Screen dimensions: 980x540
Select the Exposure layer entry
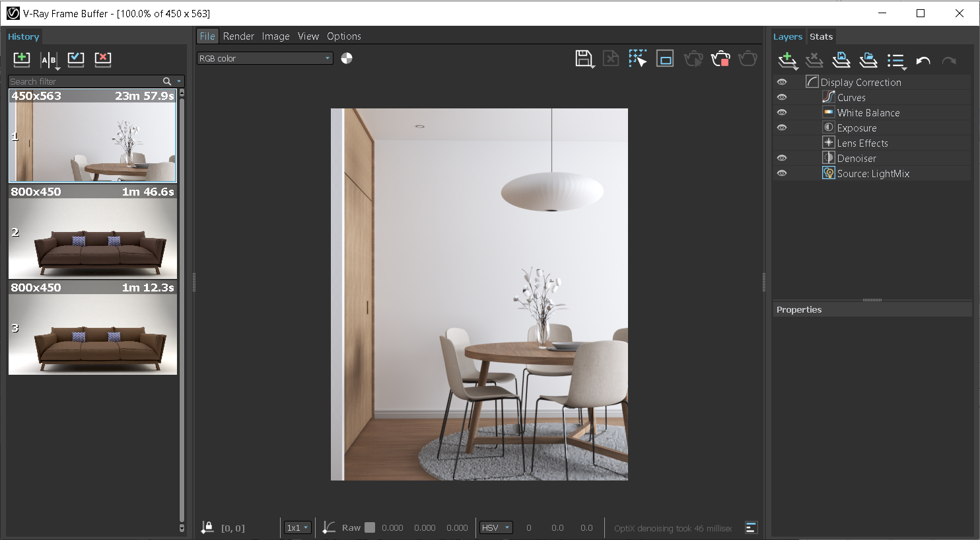(x=857, y=128)
